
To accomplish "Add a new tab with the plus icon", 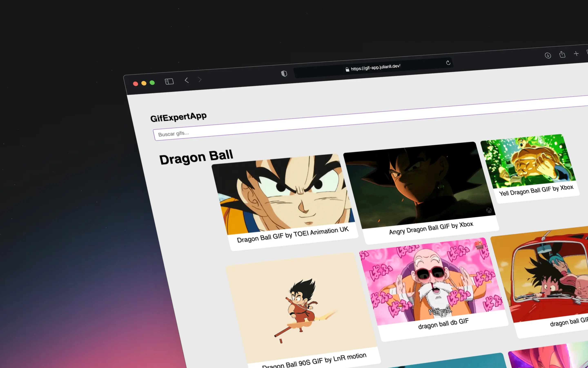I will [576, 54].
